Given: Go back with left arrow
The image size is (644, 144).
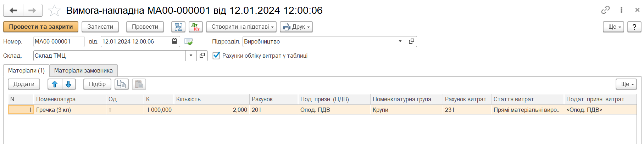Looking at the screenshot, I should (x=13, y=11).
